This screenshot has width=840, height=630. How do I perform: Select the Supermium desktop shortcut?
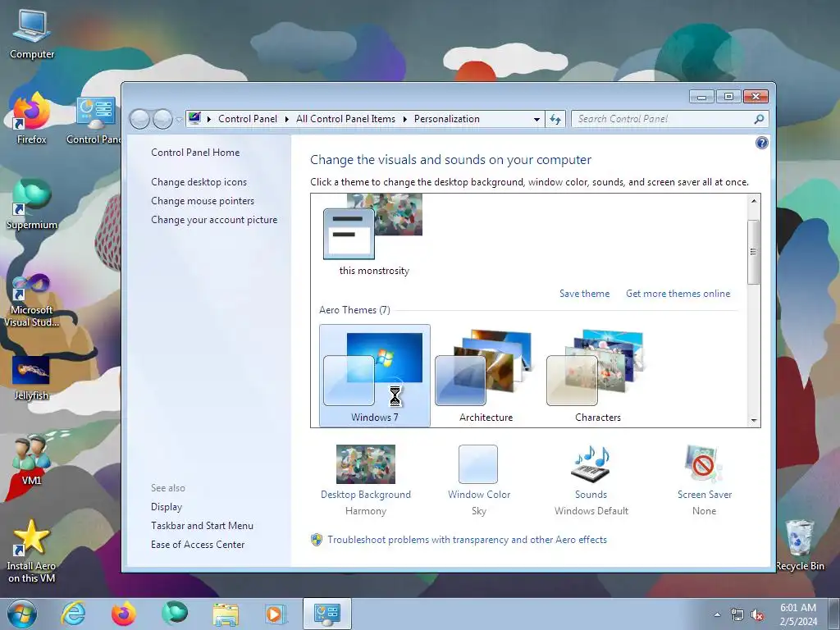coord(32,204)
